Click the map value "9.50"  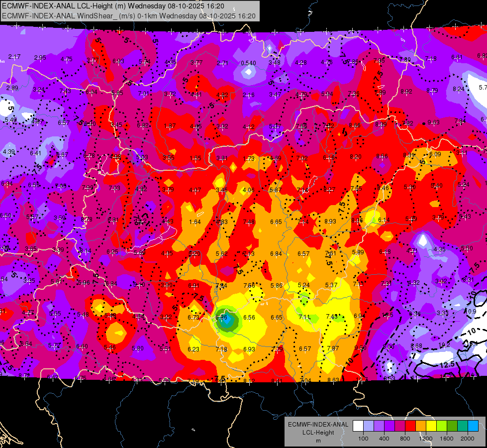(x=360, y=348)
